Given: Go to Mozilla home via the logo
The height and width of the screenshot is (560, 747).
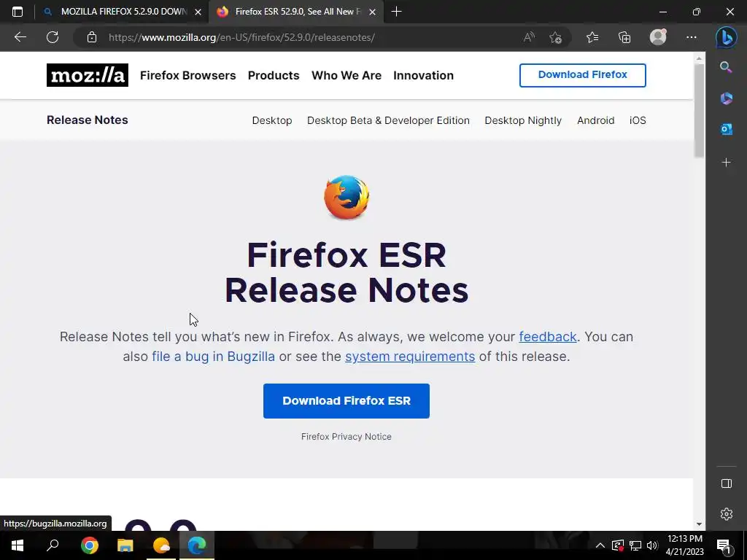Looking at the screenshot, I should [x=88, y=75].
